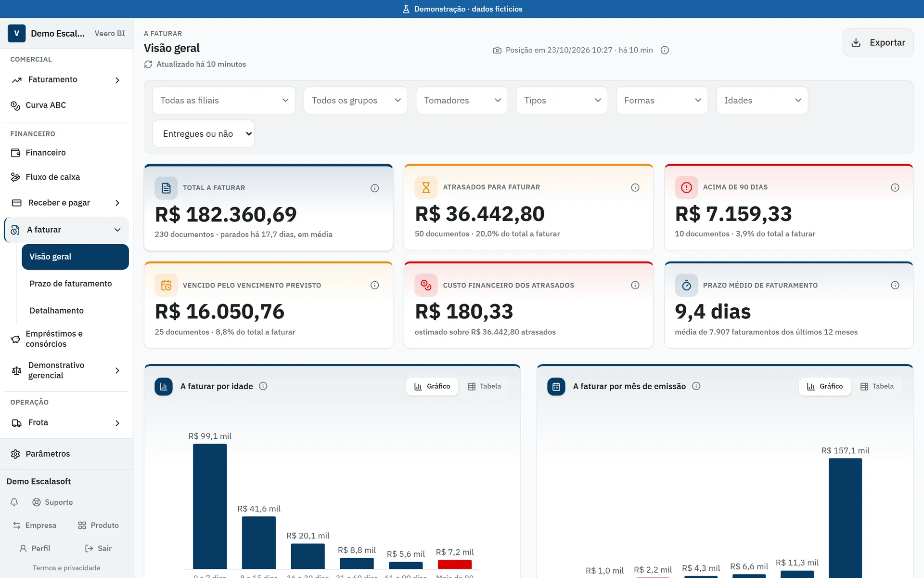Open the Tipos filter dropdown
Screen dimensions: 924x578
pos(562,100)
